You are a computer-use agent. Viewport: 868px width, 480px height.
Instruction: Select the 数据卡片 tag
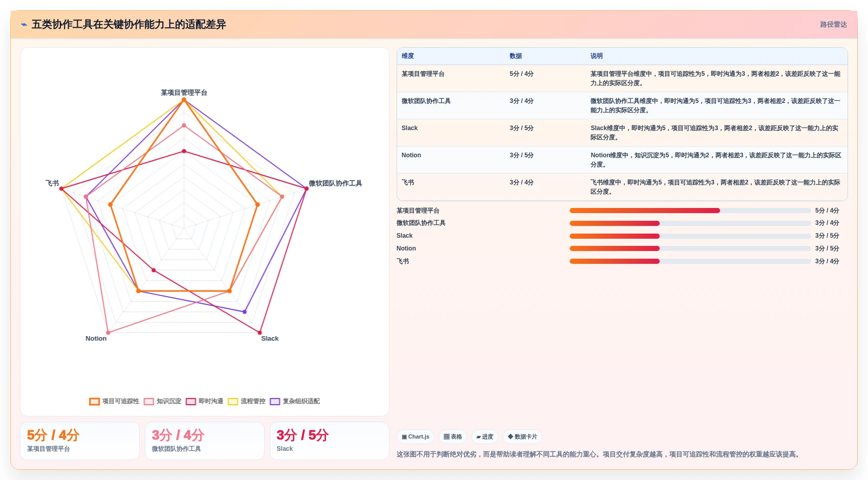coord(523,437)
